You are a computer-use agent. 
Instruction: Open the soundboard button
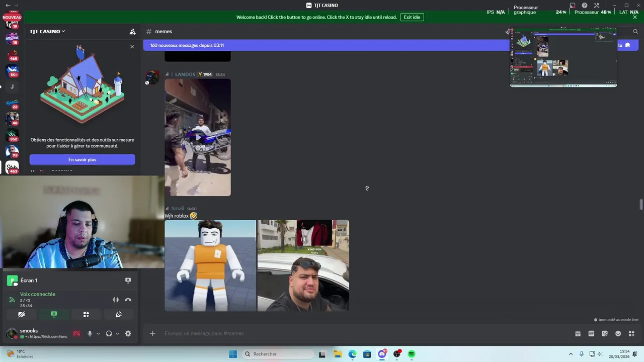pos(119,314)
